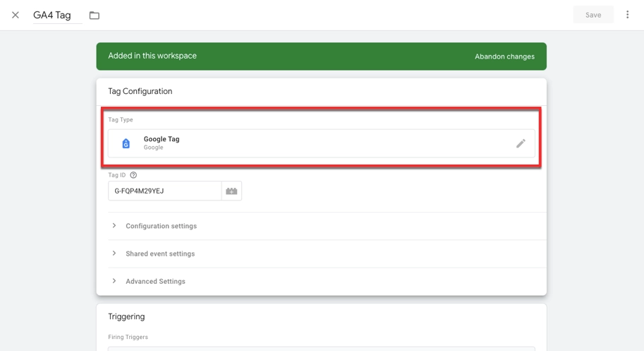Click the Configuration settings label
Screen dimensions: 644x351
pos(161,226)
